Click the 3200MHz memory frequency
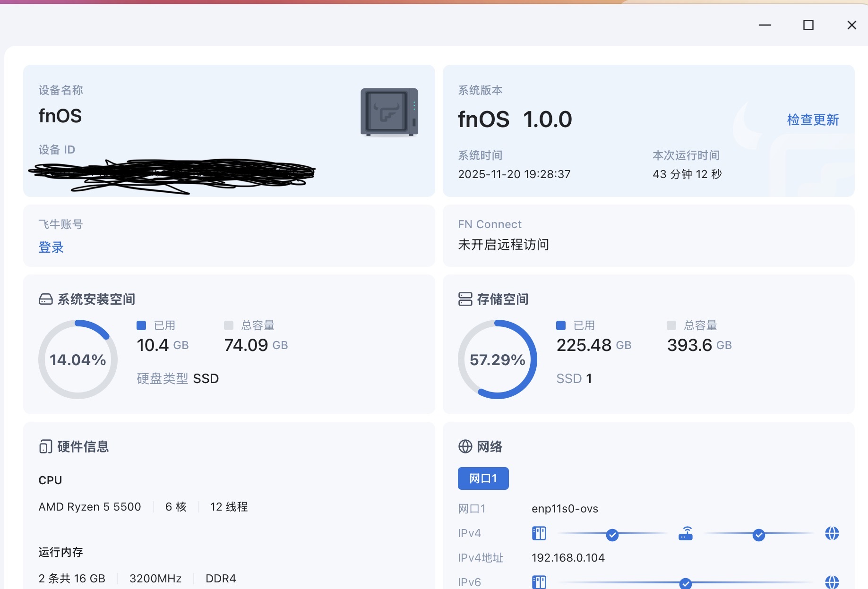 pos(155,579)
